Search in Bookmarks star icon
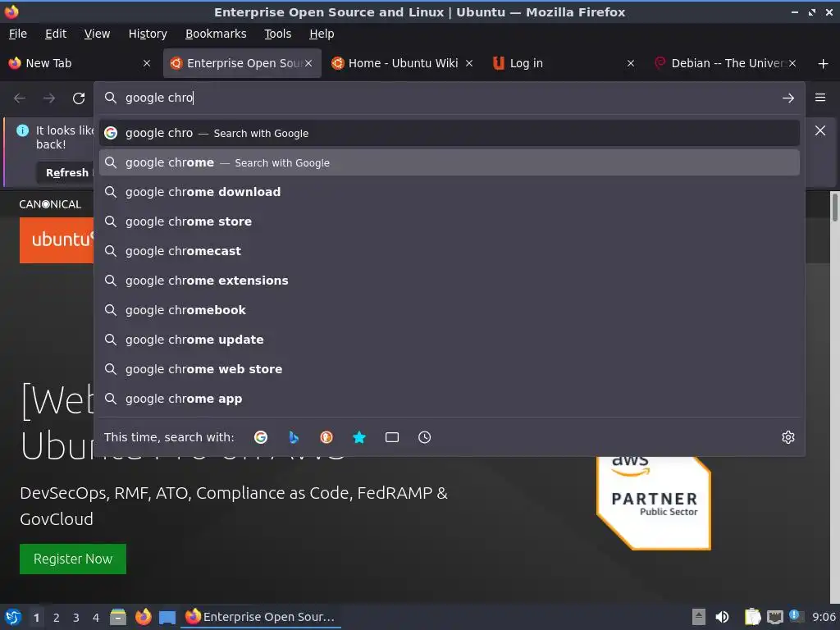This screenshot has height=630, width=840. tap(359, 437)
